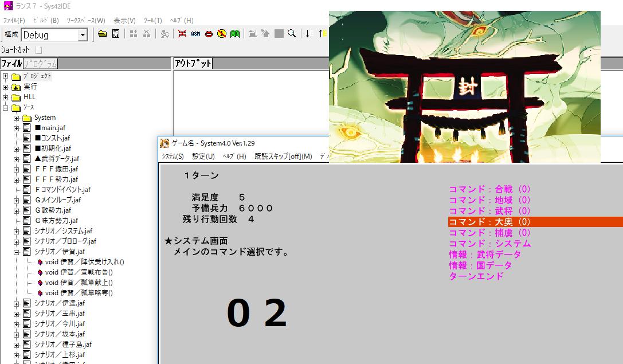Screen dimensions: 623x364
Task: Click the yellow open-folder toolbar icon
Action: pyautogui.click(x=103, y=34)
